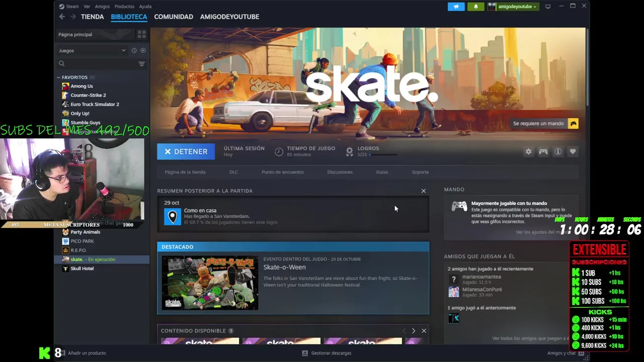Click the ready-to-play filter icon

coord(143,50)
